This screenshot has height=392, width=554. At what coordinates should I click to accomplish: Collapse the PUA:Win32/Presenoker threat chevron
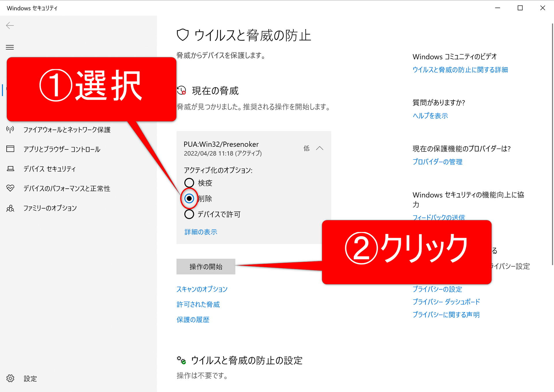click(x=319, y=148)
